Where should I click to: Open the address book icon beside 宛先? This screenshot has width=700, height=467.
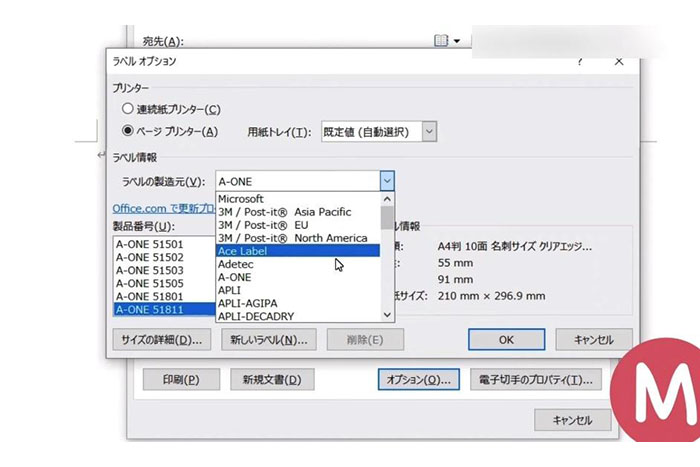[441, 41]
